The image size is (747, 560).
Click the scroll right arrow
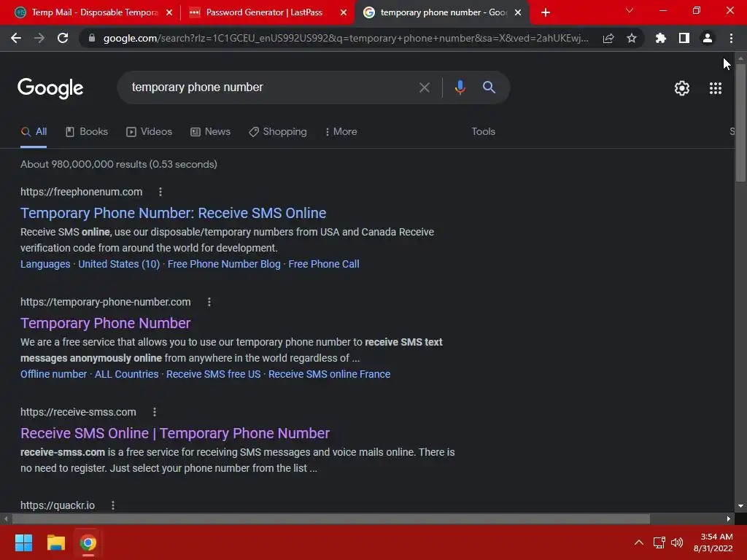[x=729, y=518]
